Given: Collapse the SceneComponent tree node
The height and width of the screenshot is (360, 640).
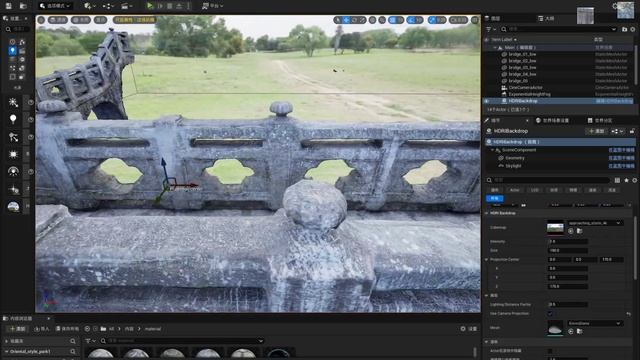Looking at the screenshot, I should pos(492,150).
